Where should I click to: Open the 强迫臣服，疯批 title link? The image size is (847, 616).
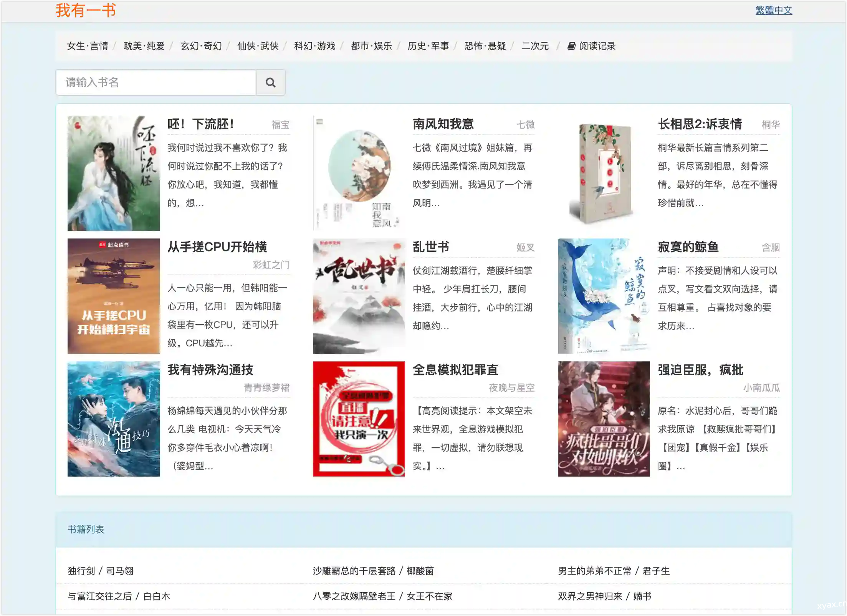pos(700,370)
